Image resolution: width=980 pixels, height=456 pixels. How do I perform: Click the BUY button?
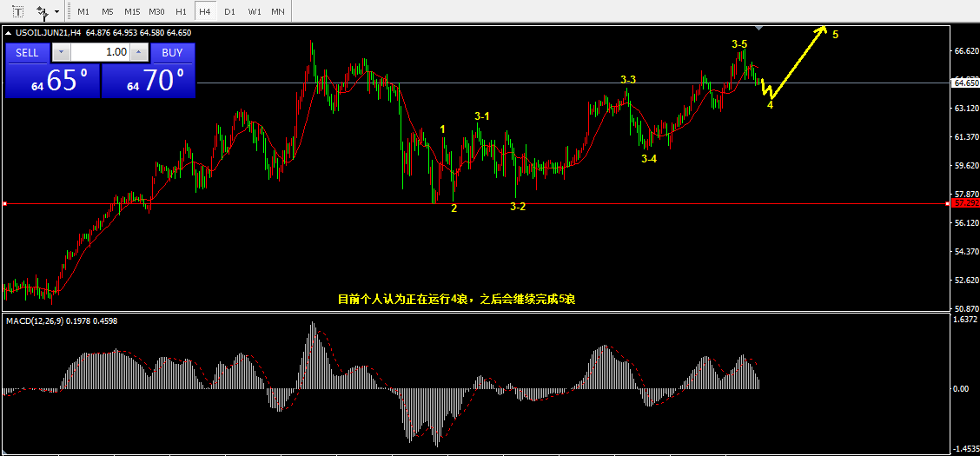(x=173, y=52)
